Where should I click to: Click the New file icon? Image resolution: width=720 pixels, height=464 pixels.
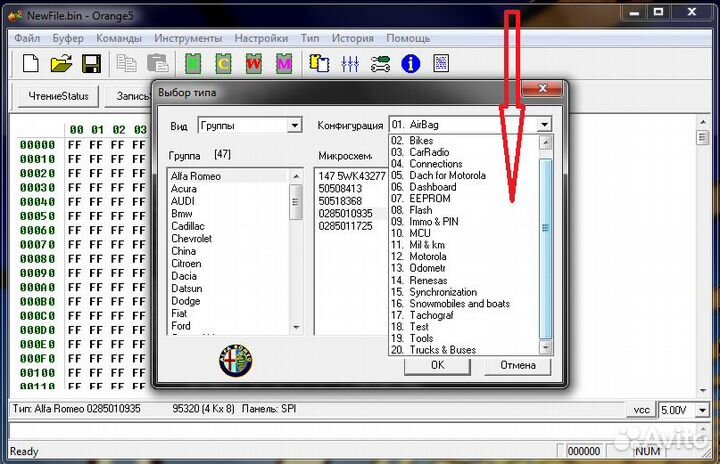31,64
